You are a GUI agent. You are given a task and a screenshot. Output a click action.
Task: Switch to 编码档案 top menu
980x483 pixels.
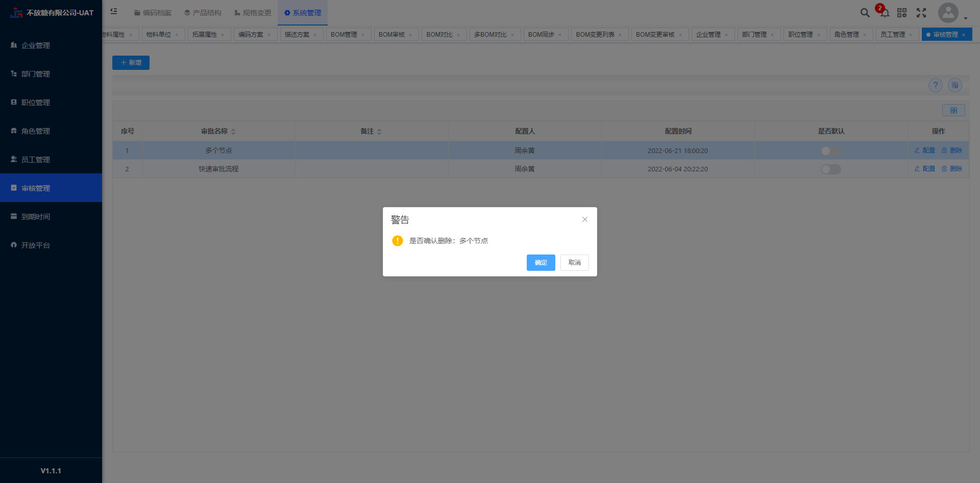153,13
